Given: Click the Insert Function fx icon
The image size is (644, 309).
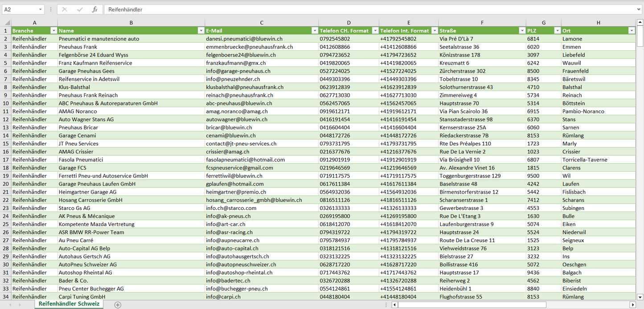Looking at the screenshot, I should (x=94, y=9).
